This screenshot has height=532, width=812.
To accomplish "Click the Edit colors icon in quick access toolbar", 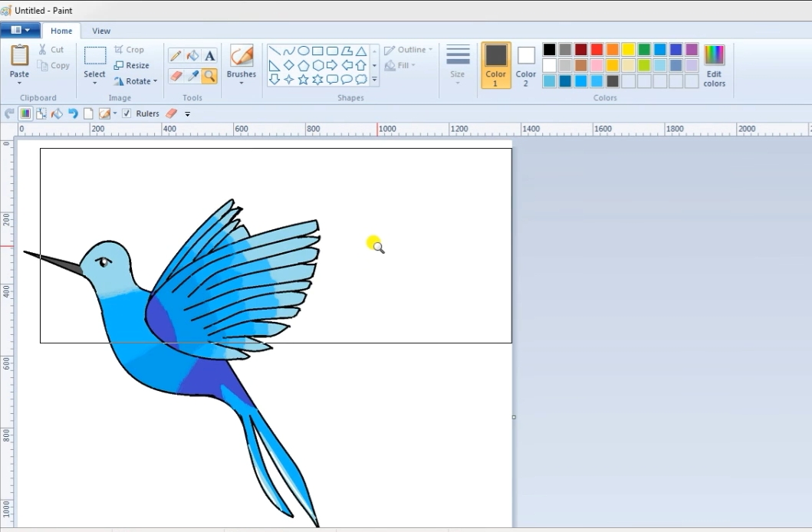I will (25, 113).
